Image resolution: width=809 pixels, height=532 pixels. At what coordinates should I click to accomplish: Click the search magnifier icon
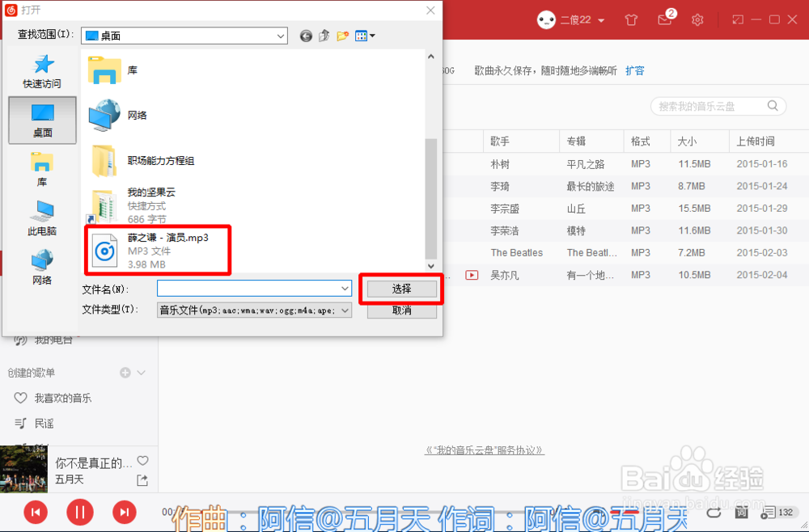(773, 106)
